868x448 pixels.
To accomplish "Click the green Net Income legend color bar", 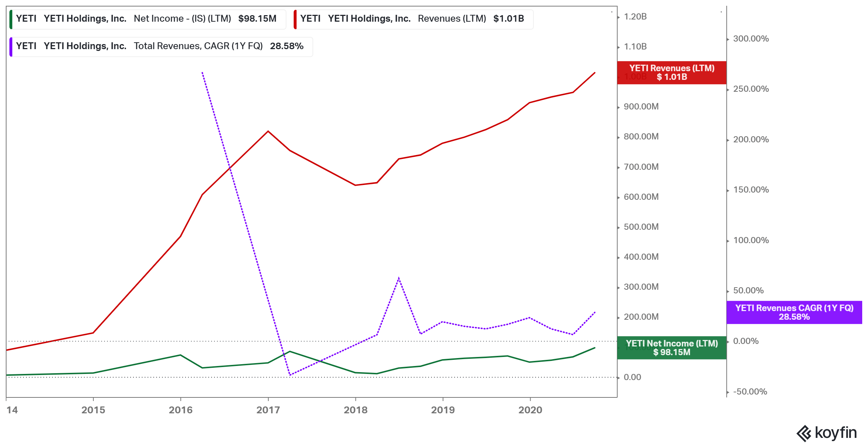I will click(11, 20).
